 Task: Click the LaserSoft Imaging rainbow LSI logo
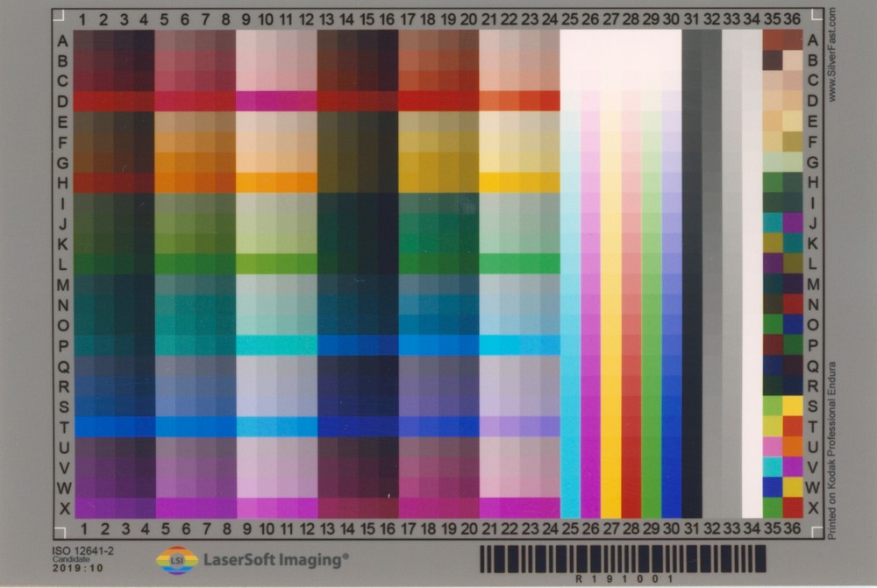[x=176, y=559]
